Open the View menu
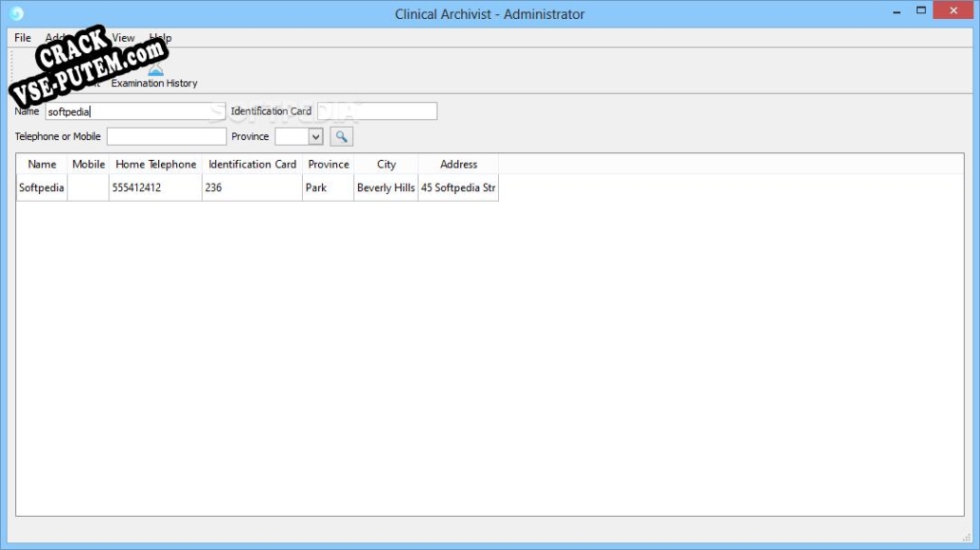The height and width of the screenshot is (550, 980). (x=124, y=38)
